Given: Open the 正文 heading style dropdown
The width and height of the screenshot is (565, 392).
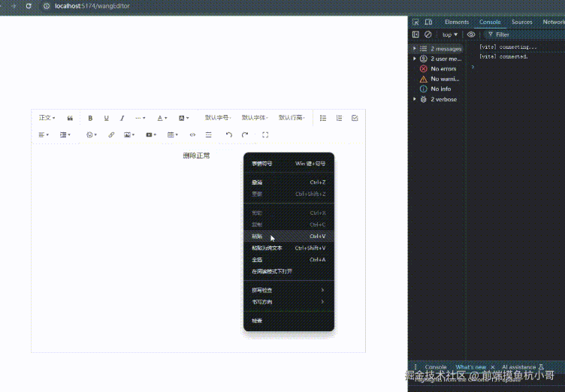Looking at the screenshot, I should 47,118.
